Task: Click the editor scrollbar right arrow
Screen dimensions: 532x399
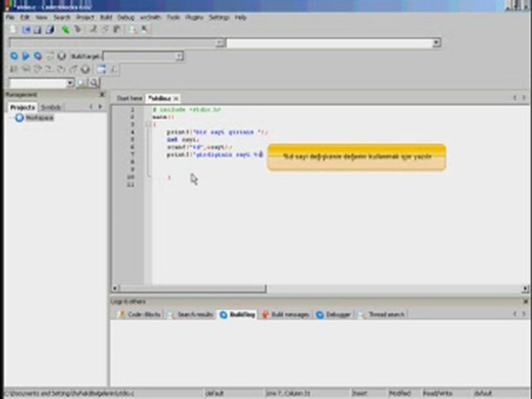Action: coord(525,289)
